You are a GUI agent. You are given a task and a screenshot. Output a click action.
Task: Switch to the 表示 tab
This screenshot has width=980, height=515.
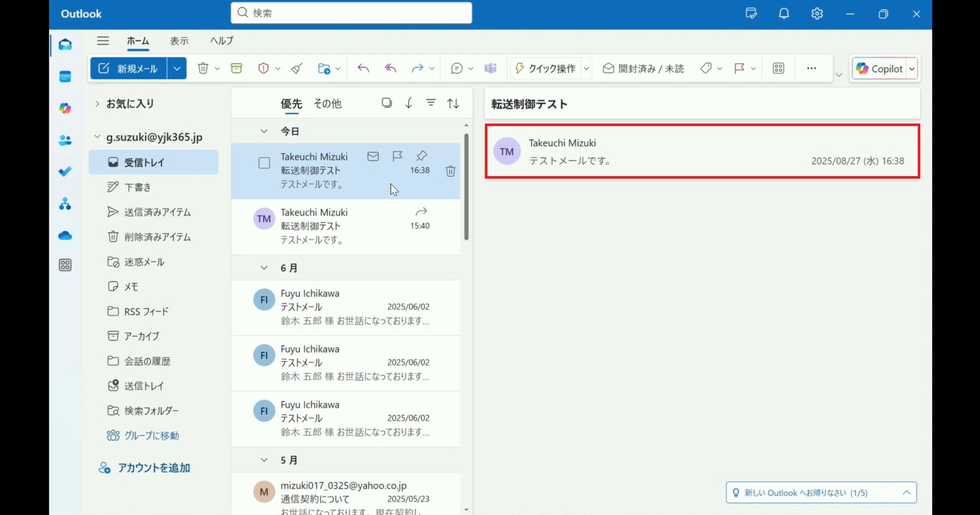tap(179, 41)
